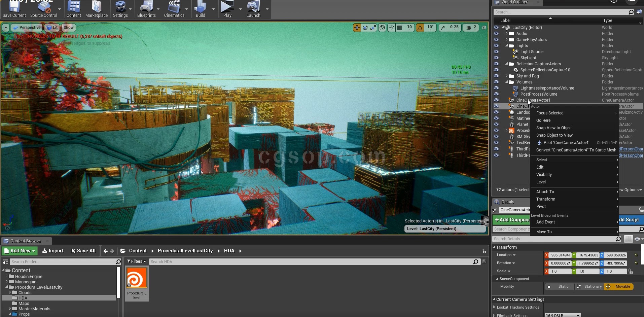Click the Build toolbar icon

click(x=201, y=9)
